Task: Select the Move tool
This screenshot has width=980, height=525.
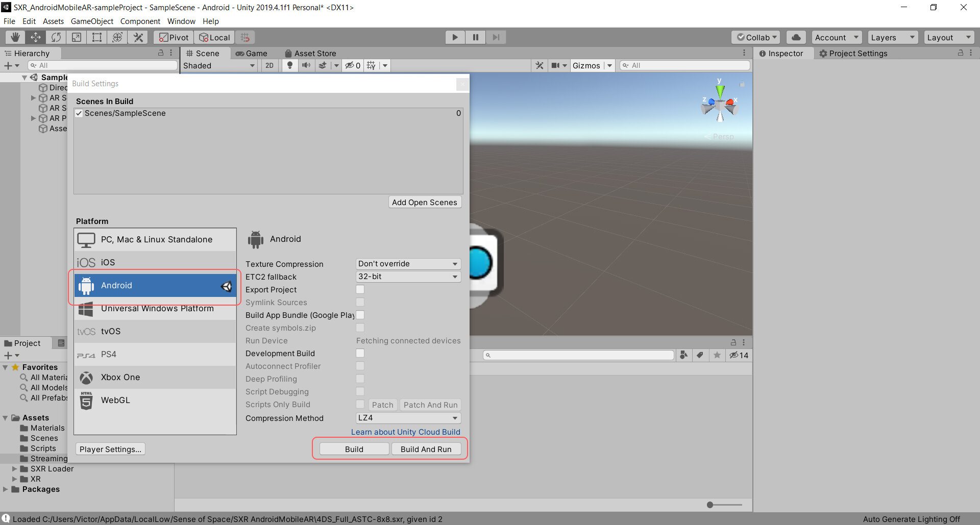Action: coord(36,37)
